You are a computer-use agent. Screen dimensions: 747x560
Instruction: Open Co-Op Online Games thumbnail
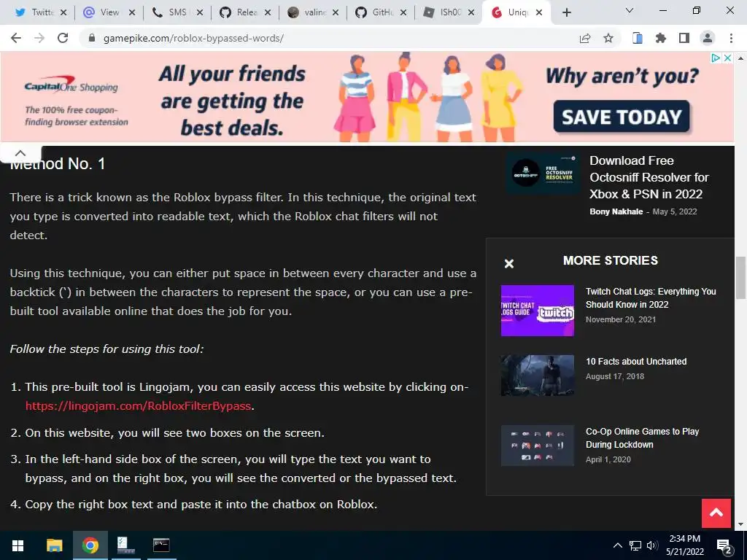538,446
